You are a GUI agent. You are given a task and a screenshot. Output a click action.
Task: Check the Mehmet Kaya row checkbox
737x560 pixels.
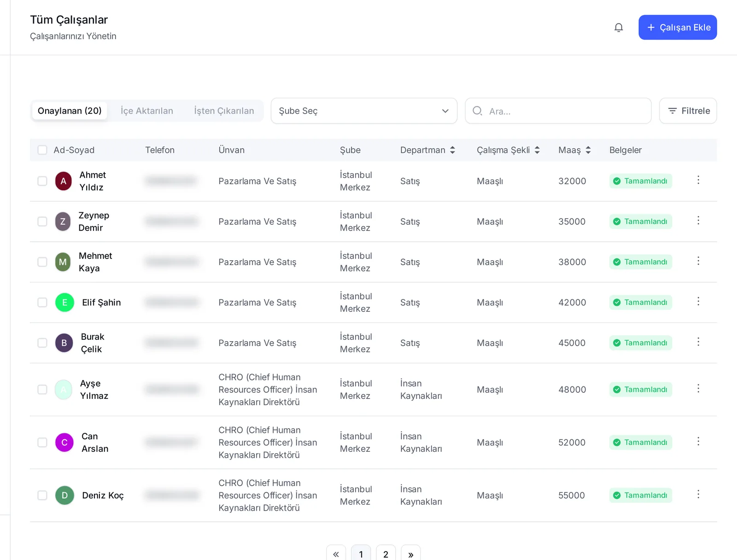click(x=42, y=262)
